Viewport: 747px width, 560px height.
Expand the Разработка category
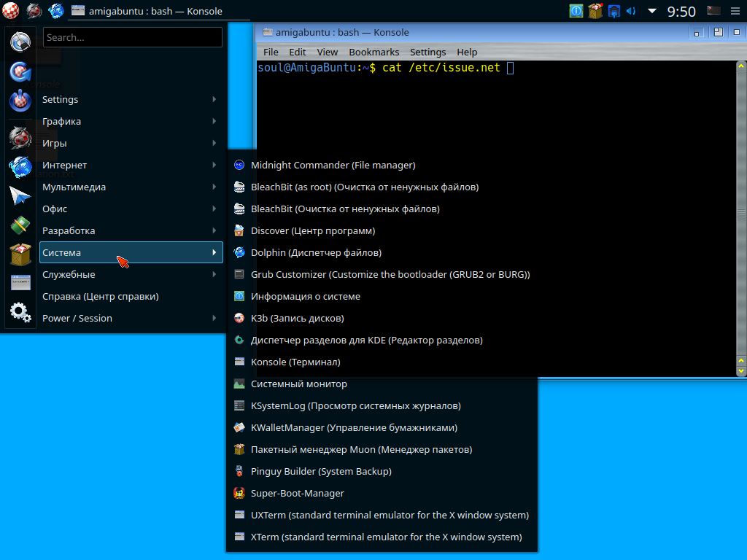[131, 231]
